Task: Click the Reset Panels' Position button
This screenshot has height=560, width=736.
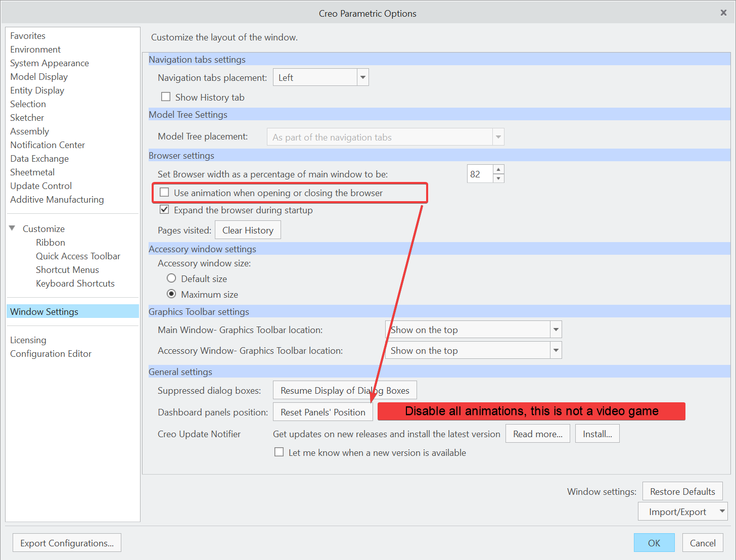Action: [323, 411]
